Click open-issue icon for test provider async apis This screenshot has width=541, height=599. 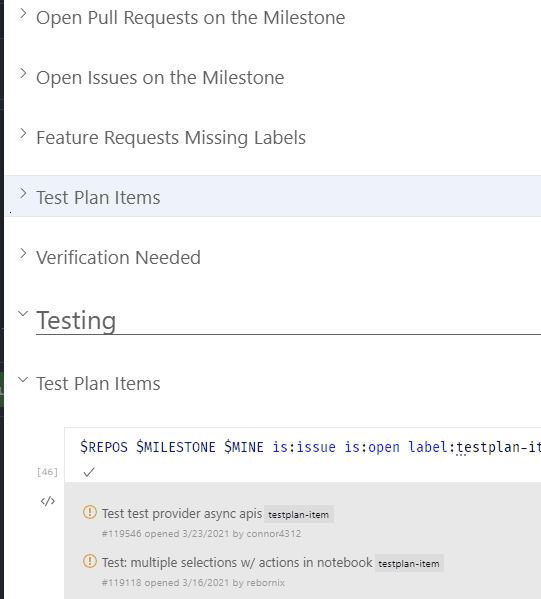(x=90, y=512)
